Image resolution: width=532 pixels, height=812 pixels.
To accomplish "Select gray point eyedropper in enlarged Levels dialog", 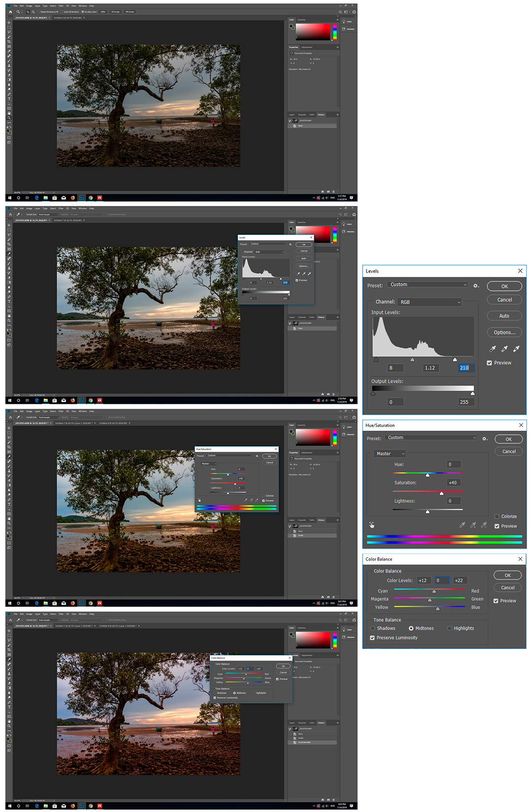I will coord(504,349).
